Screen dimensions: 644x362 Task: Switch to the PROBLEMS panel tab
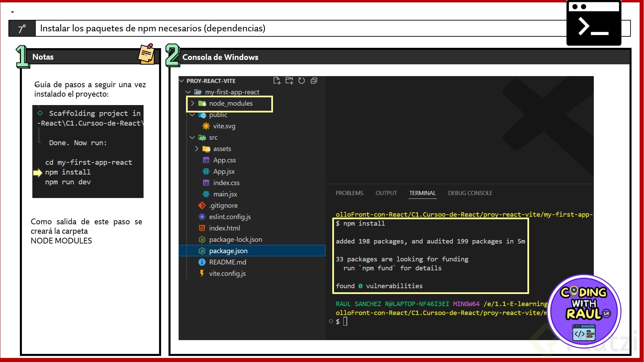[349, 193]
